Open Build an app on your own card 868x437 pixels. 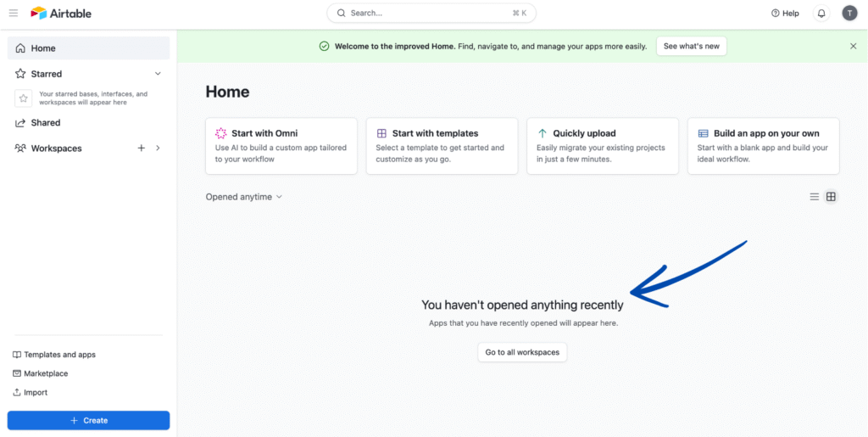pyautogui.click(x=764, y=146)
